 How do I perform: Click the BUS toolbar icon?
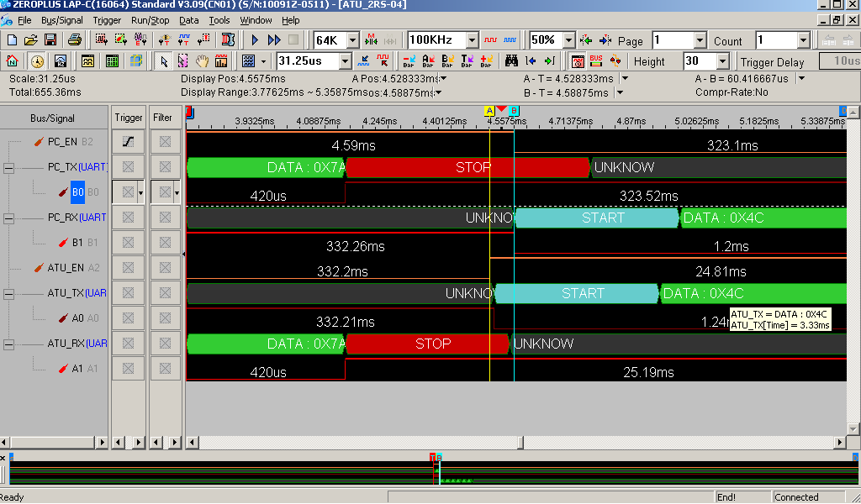(x=596, y=61)
